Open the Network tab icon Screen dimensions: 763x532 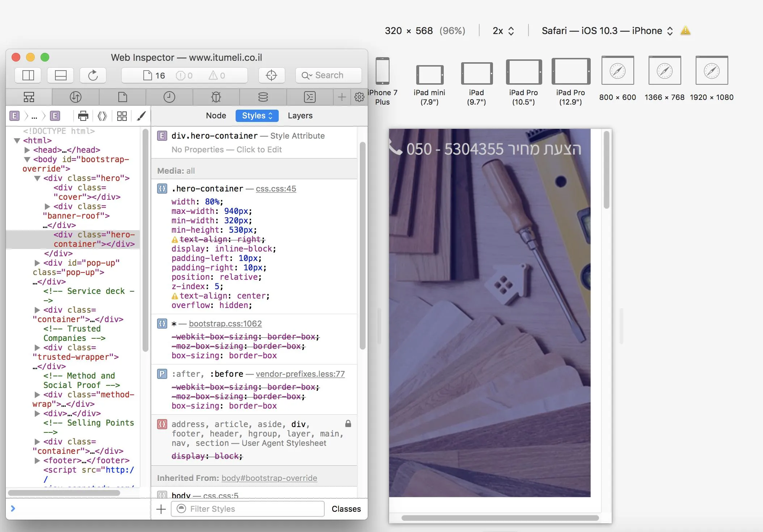tap(75, 97)
